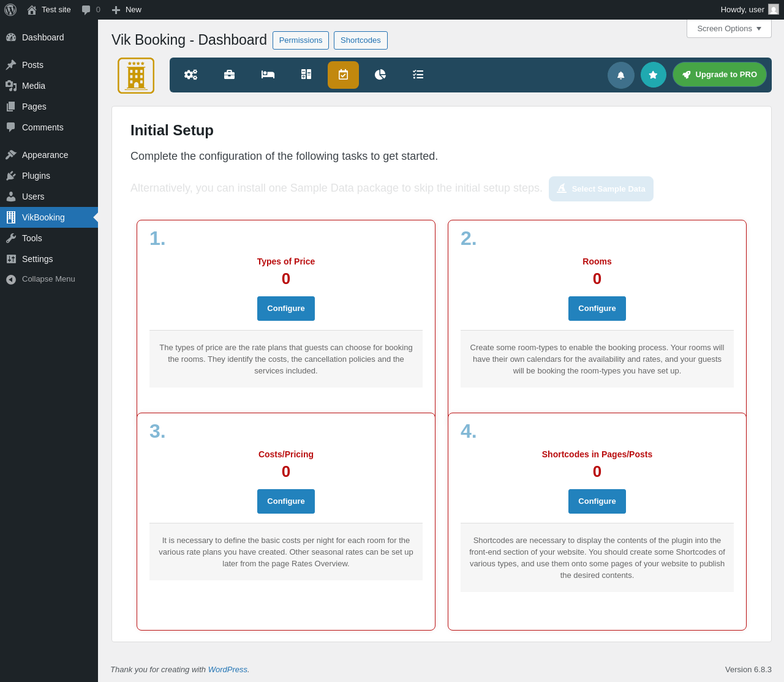Configure Shortcodes in Pages/Posts
This screenshot has height=682, width=784.
pyautogui.click(x=597, y=501)
